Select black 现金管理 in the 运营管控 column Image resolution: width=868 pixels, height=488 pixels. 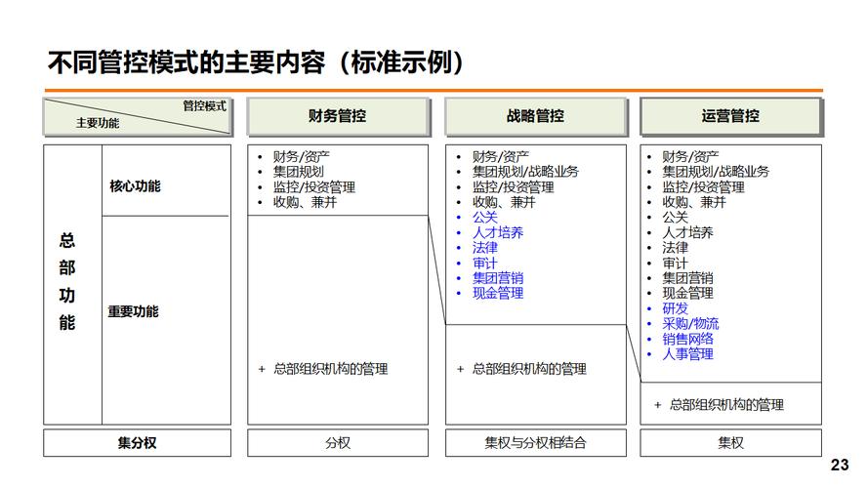tap(687, 293)
